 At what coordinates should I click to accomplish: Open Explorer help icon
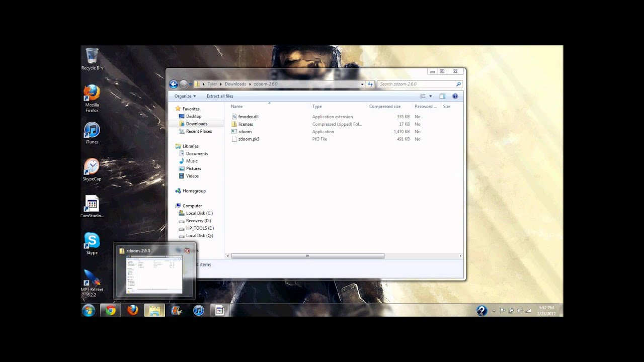pyautogui.click(x=455, y=96)
